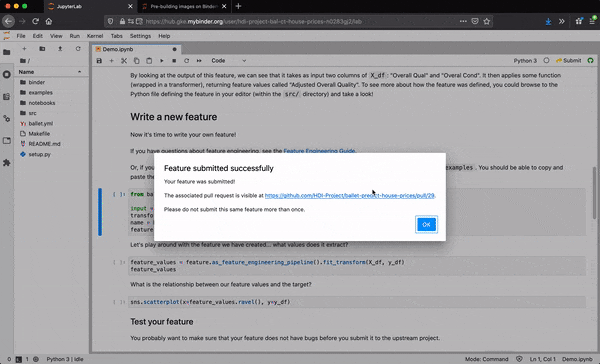600x364 pixels.
Task: Select the Demo.ipynb notebook tab
Action: click(x=136, y=49)
